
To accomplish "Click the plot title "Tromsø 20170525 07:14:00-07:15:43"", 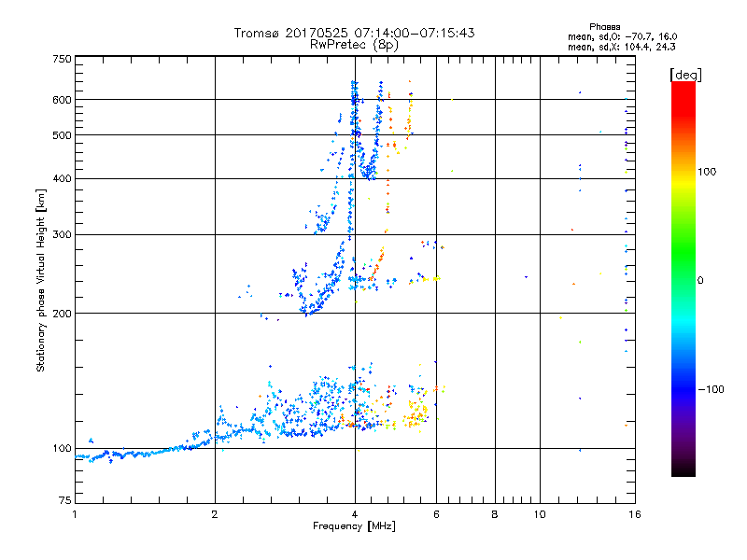I will click(354, 33).
